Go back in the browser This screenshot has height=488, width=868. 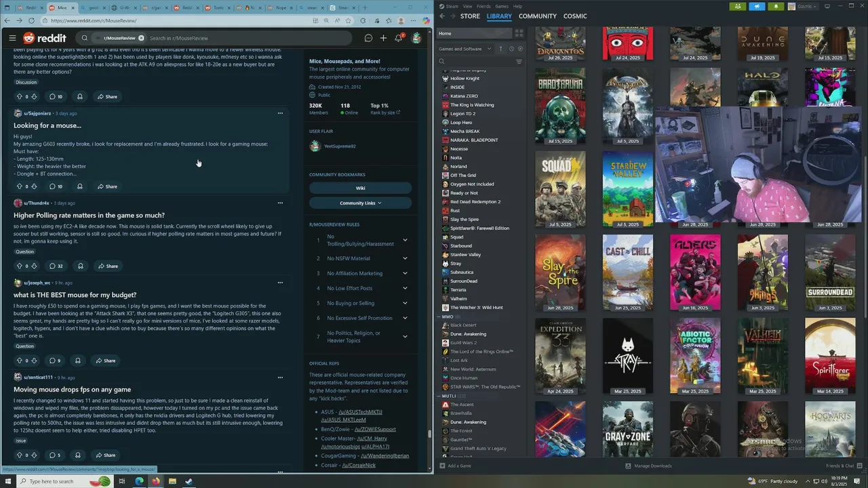[x=7, y=20]
